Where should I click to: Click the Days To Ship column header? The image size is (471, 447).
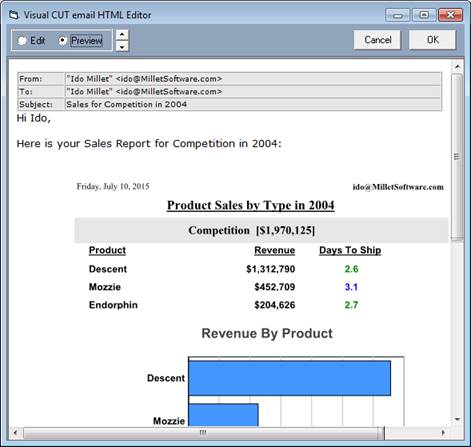[x=350, y=250]
